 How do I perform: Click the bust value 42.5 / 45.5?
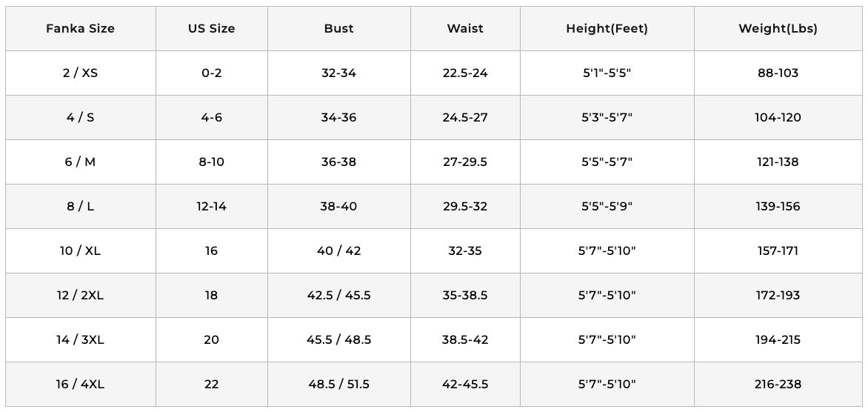[338, 295]
